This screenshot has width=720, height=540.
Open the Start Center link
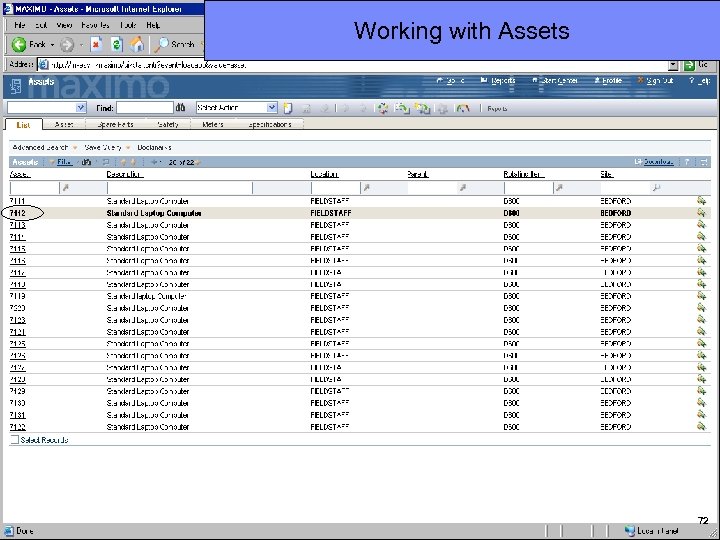coord(555,81)
